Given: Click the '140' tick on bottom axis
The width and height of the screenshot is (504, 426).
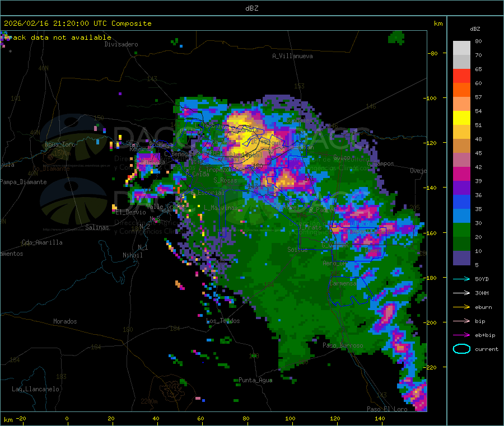Looking at the screenshot, I should 380,418.
